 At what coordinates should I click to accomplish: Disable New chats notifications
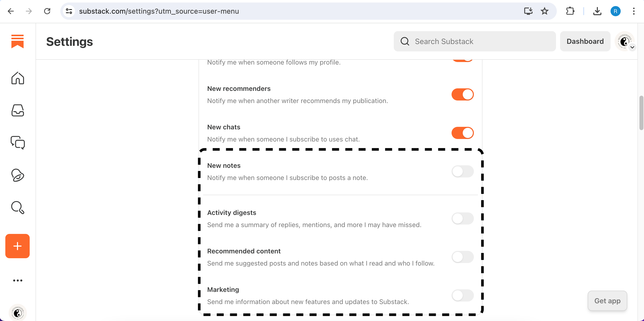click(x=462, y=133)
